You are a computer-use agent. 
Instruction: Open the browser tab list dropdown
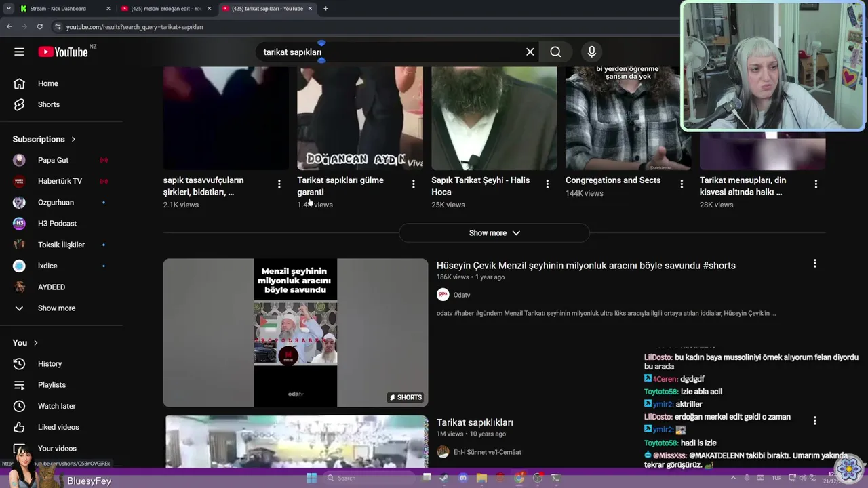click(x=8, y=9)
